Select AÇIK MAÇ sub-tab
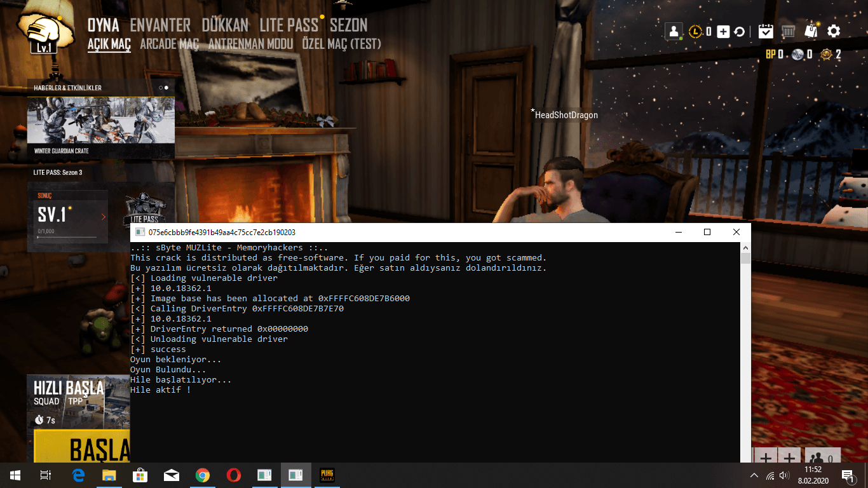 coord(109,44)
